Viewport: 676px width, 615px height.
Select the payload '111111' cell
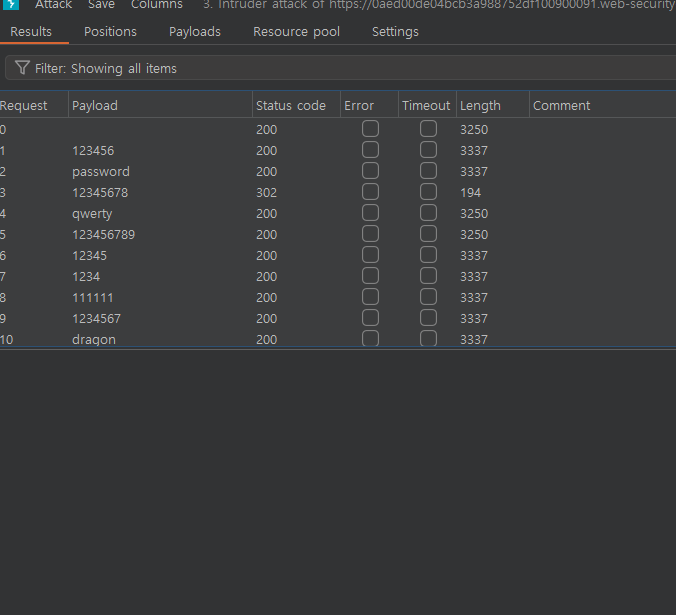[93, 298]
